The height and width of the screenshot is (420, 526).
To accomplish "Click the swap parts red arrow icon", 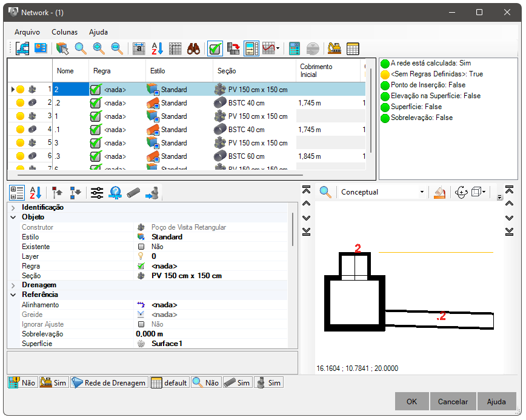I will 233,48.
